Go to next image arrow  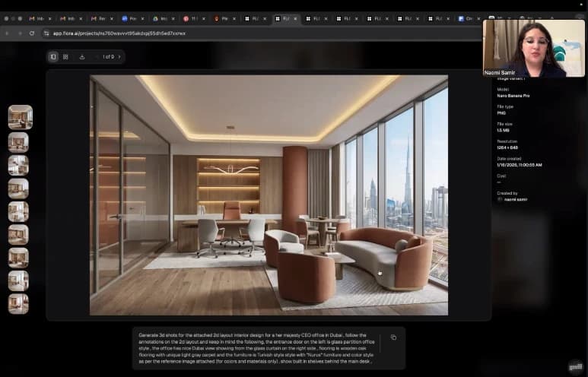(x=119, y=57)
